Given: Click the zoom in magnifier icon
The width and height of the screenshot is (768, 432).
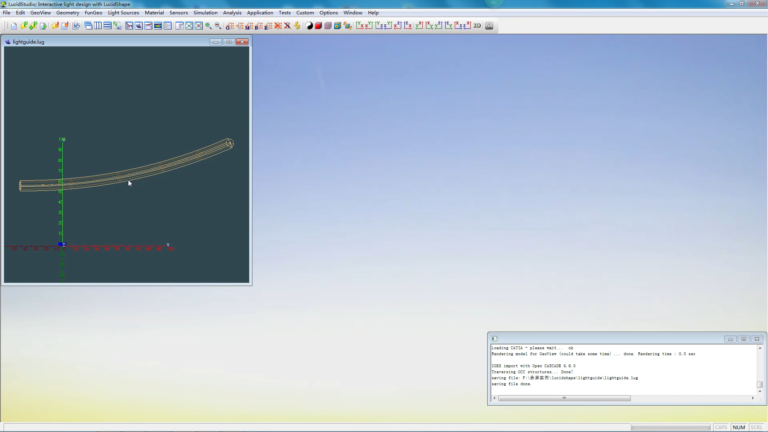Looking at the screenshot, I should 208,25.
